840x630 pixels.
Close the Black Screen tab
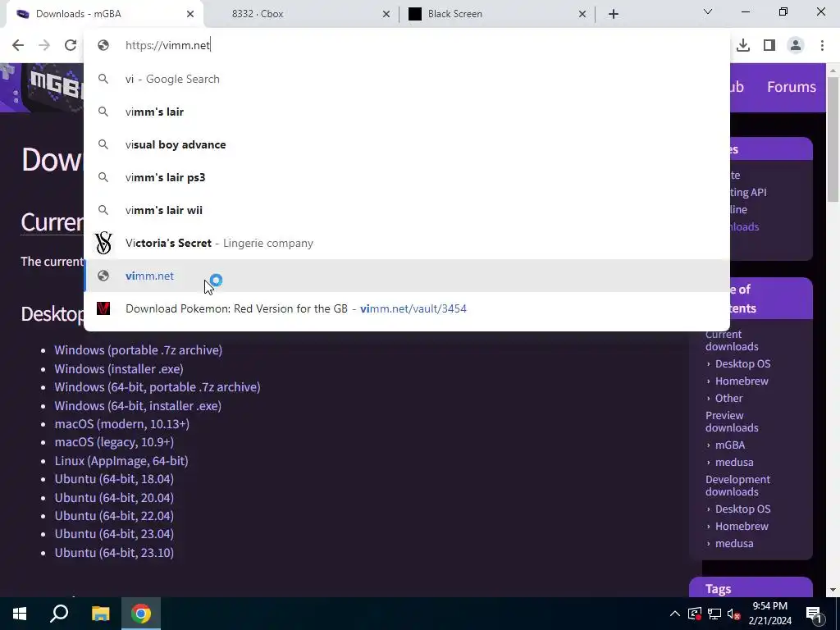[582, 14]
